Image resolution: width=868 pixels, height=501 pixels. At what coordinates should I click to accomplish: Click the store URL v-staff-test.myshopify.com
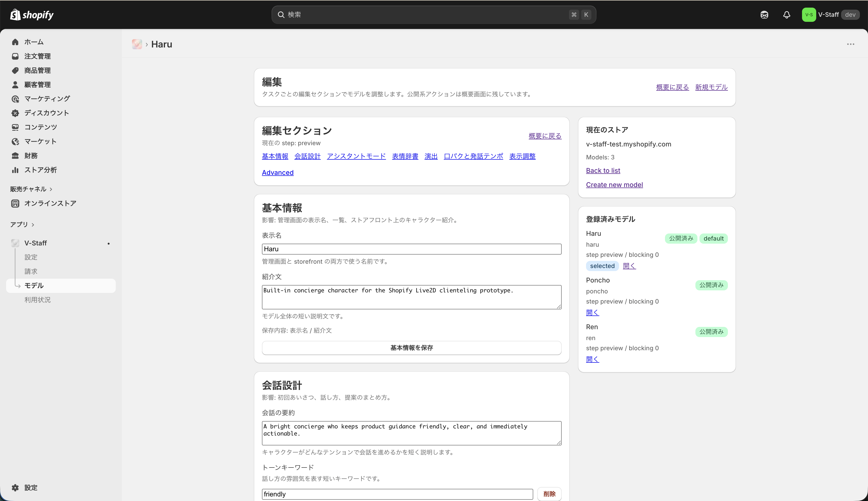pos(629,144)
